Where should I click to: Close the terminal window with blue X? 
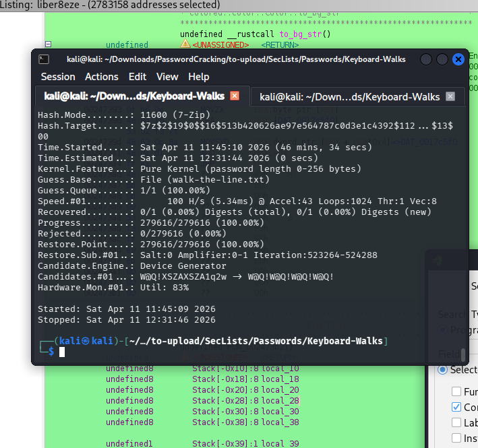point(458,59)
